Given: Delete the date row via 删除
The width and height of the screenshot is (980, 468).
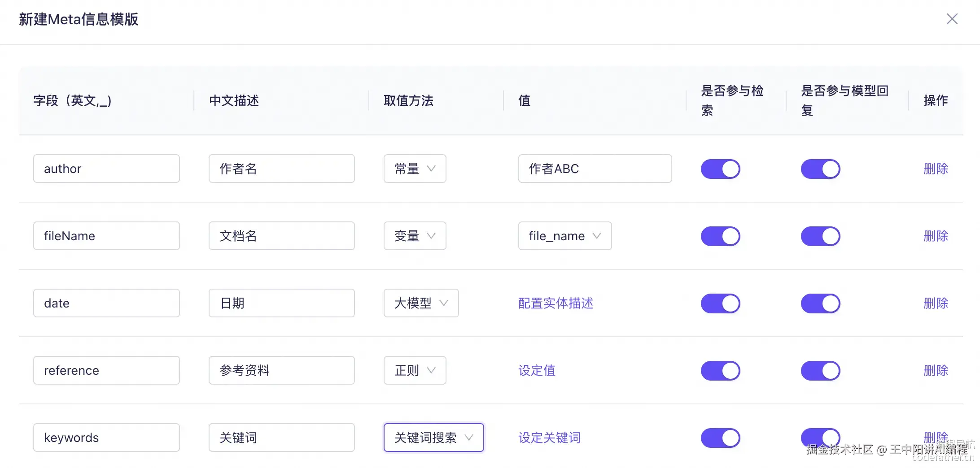Looking at the screenshot, I should [x=936, y=303].
